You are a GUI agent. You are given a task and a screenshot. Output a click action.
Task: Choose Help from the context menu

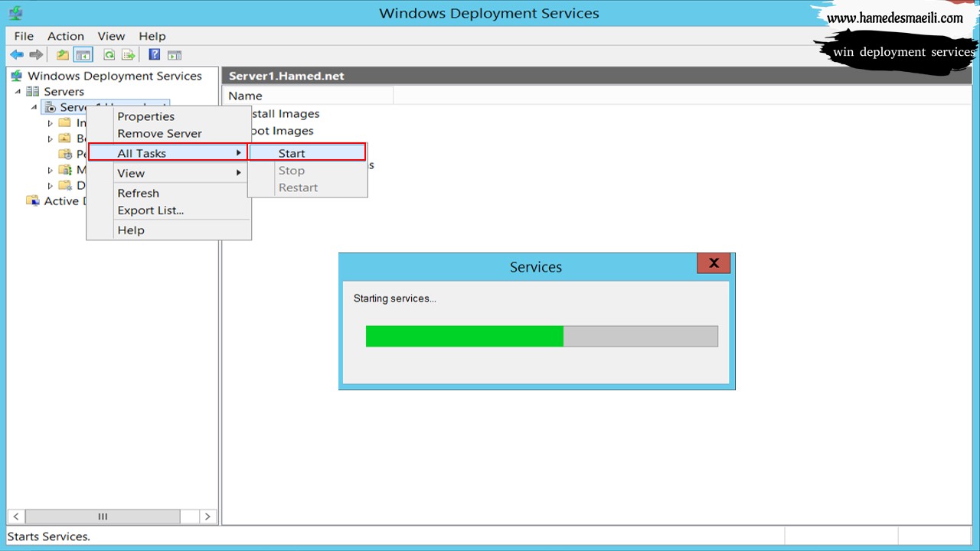click(x=168, y=230)
